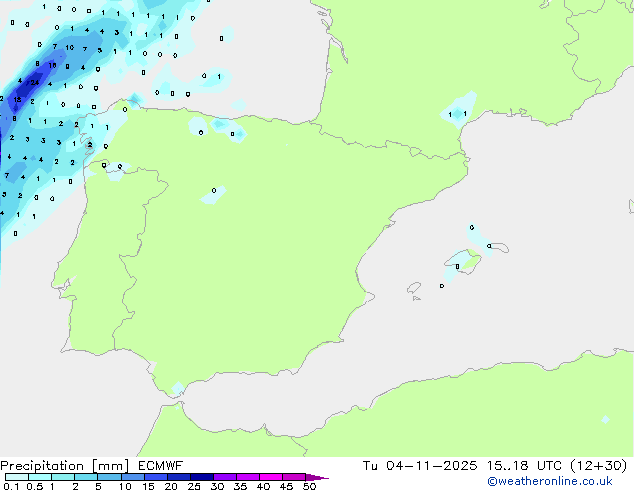Pick the 1–2 mm legend color segment
This screenshot has width=634, height=490.
(63, 477)
